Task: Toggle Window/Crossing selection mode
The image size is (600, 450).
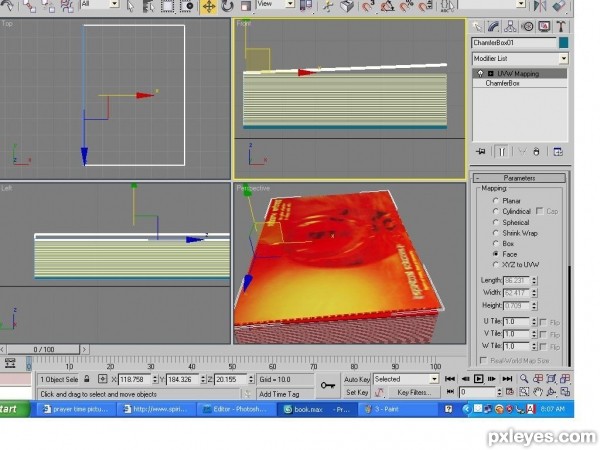Action: tap(187, 7)
